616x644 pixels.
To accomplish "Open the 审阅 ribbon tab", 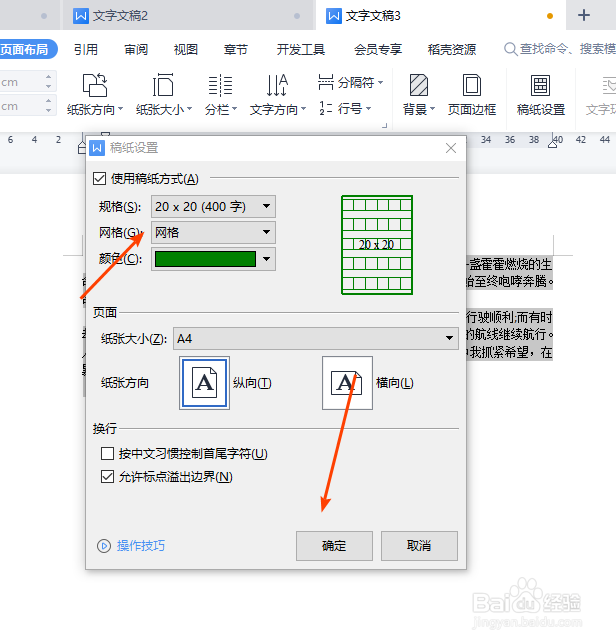I will click(136, 49).
